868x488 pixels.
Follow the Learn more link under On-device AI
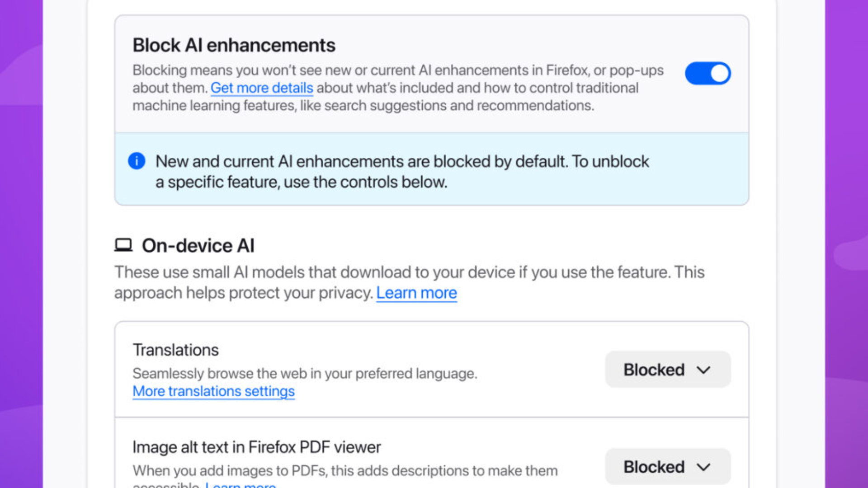coord(416,292)
